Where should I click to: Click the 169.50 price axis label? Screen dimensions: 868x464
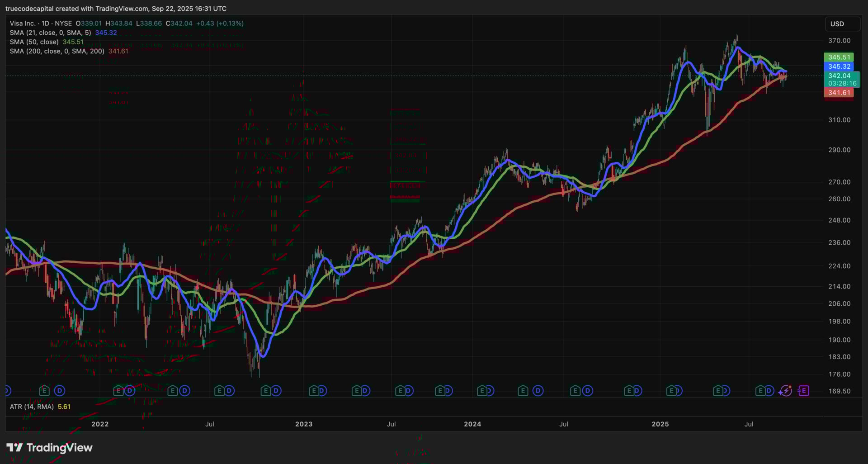[840, 391]
